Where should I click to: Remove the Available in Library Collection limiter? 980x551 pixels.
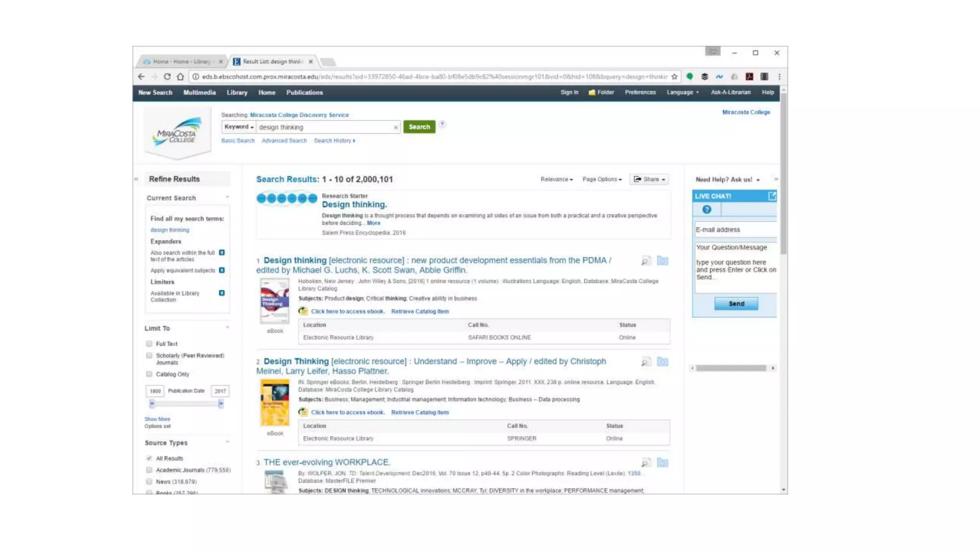coord(222,293)
